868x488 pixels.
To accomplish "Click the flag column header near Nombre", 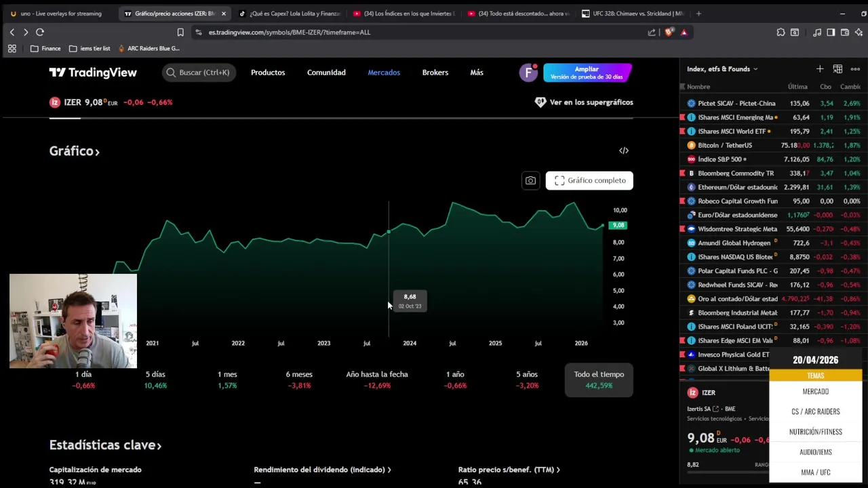I will click(x=683, y=87).
